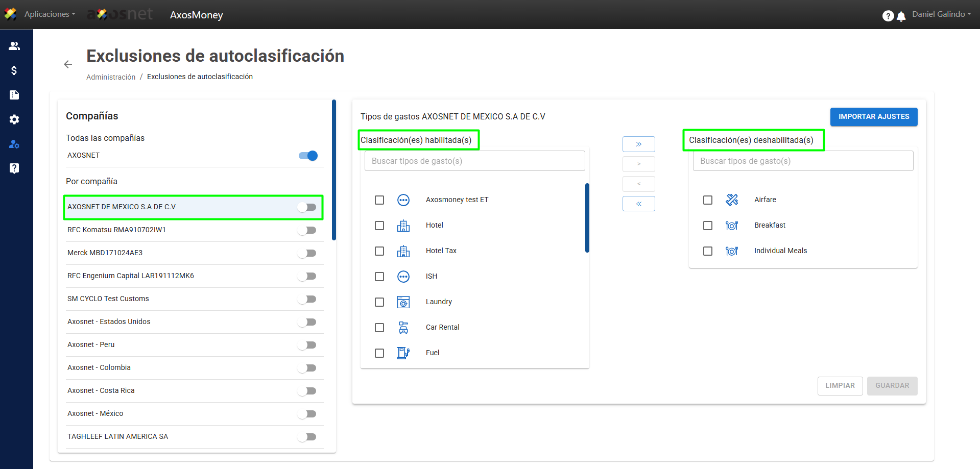Turn off the AXOSNET all companies toggle
980x469 pixels.
click(x=308, y=156)
